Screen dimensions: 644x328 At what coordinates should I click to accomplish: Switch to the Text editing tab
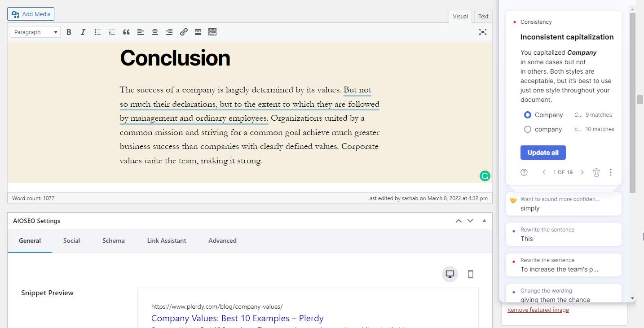coord(483,16)
